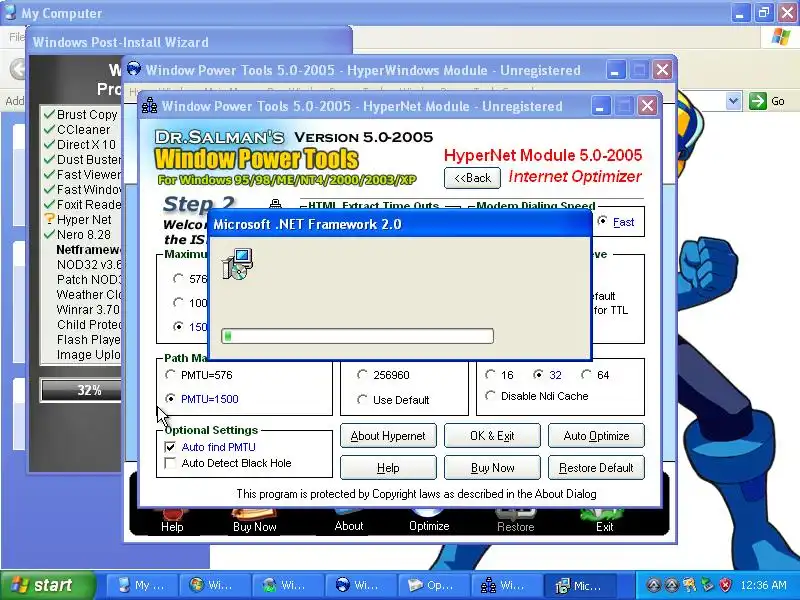Select the PMTU=576 radio button
The image size is (800, 600).
(170, 374)
